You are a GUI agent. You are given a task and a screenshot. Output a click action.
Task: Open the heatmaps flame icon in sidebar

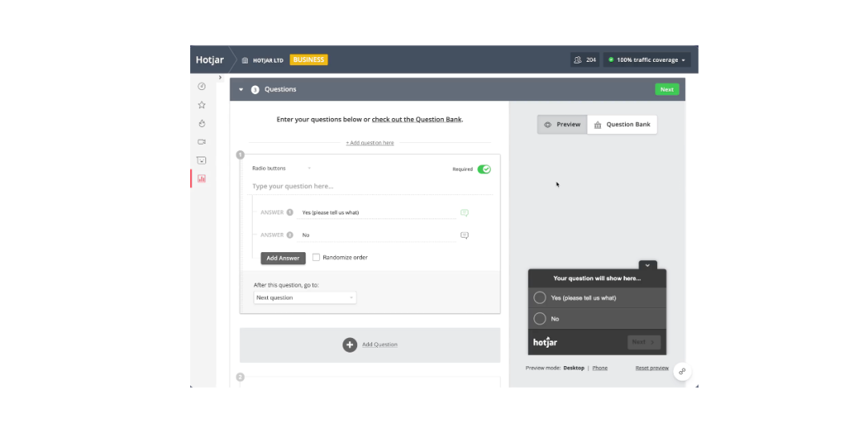(201, 123)
